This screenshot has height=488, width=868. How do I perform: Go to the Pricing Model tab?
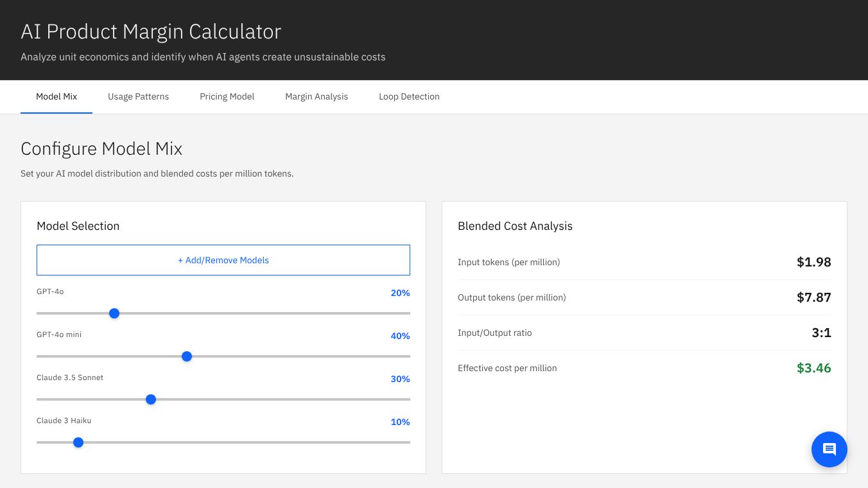[227, 97]
